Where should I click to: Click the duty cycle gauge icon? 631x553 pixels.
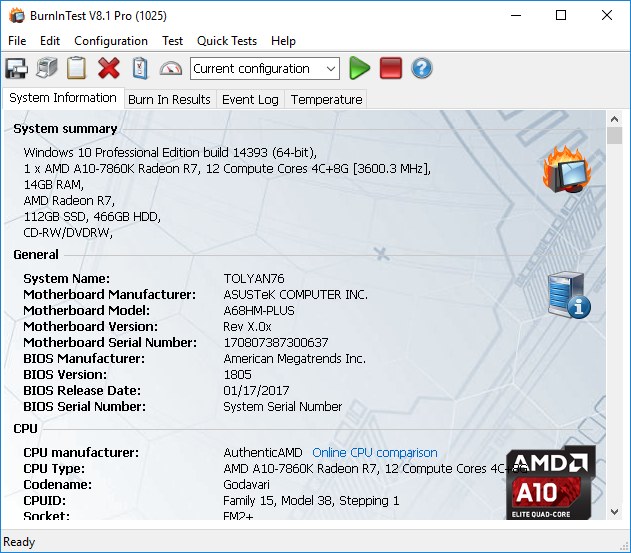171,68
